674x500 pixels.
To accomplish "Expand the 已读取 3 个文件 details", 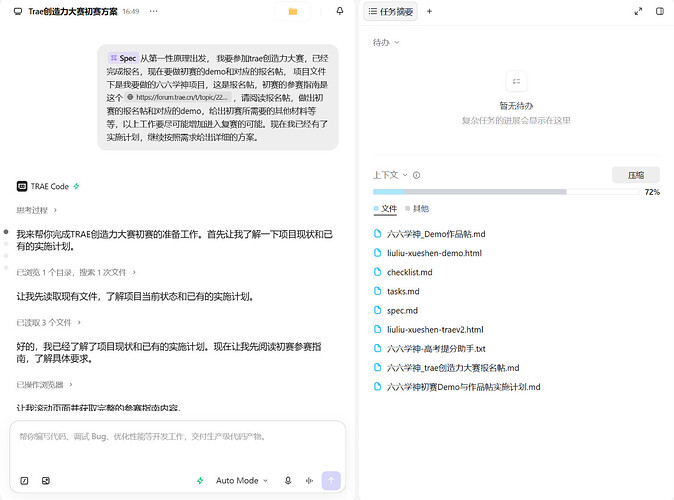I will click(49, 322).
